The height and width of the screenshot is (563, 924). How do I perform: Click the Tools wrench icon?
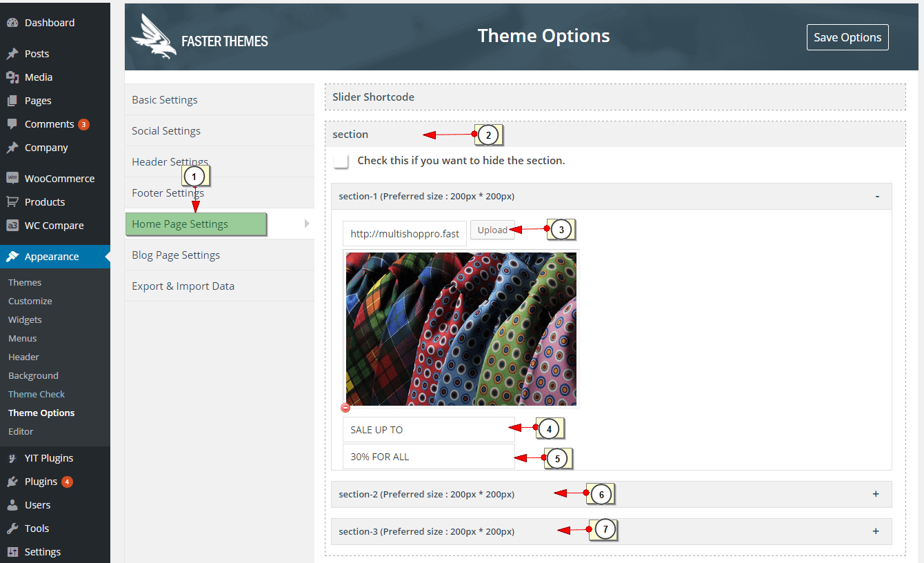pyautogui.click(x=12, y=529)
